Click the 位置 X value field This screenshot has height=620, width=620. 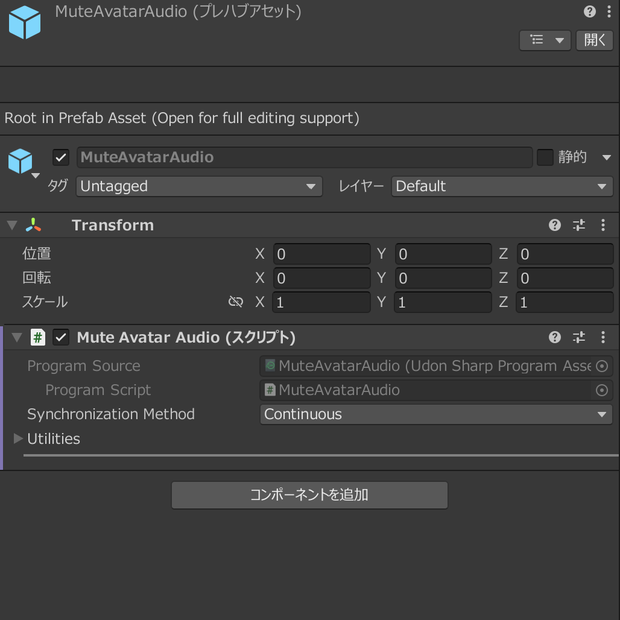pos(321,254)
